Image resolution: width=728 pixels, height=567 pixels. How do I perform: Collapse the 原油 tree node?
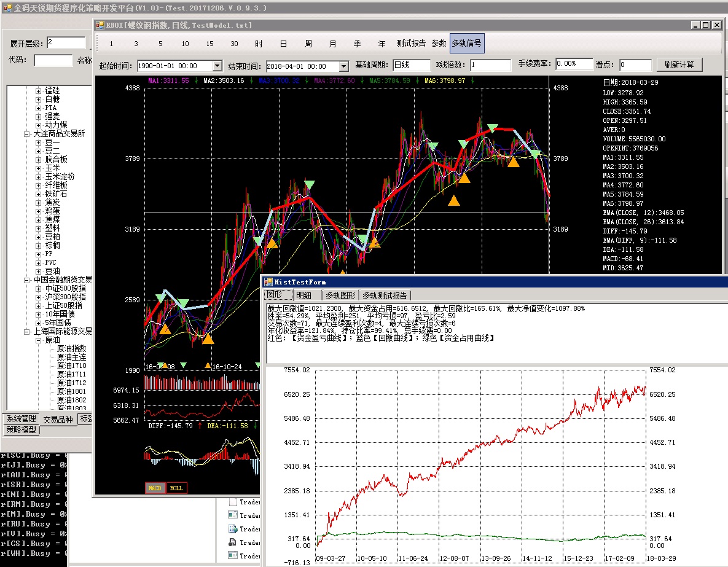point(38,340)
